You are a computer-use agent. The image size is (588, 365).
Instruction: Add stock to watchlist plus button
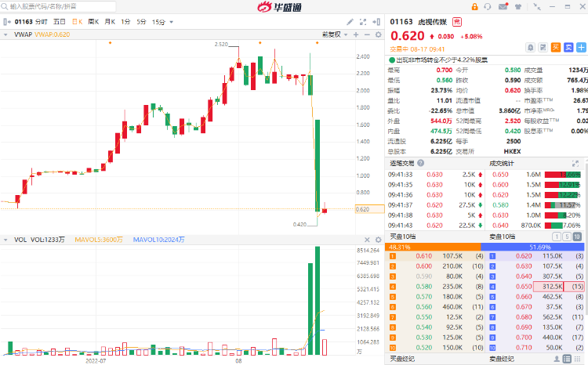pos(581,47)
